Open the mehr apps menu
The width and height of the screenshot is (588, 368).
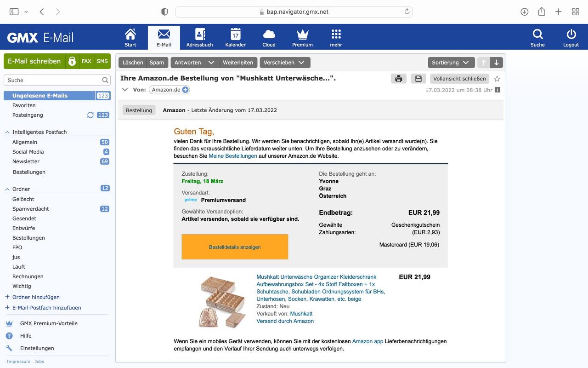(x=336, y=37)
